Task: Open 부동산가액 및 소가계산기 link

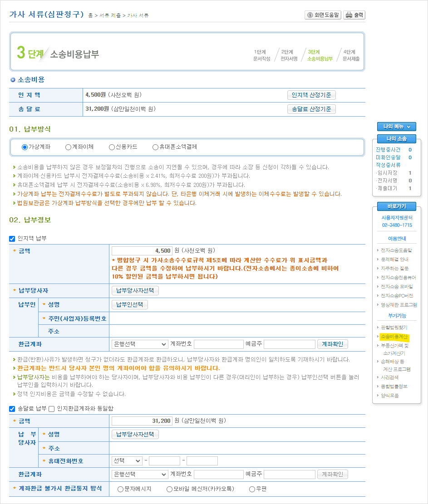Action: pos(394,349)
